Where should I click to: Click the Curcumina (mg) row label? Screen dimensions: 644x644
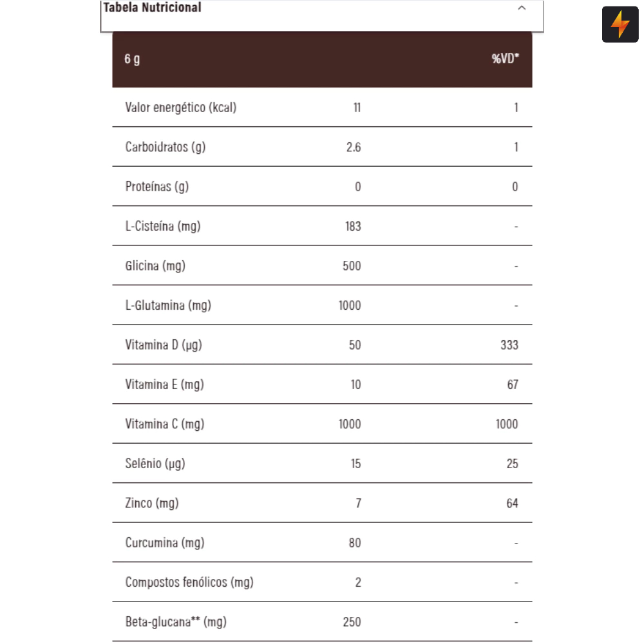pyautogui.click(x=165, y=543)
